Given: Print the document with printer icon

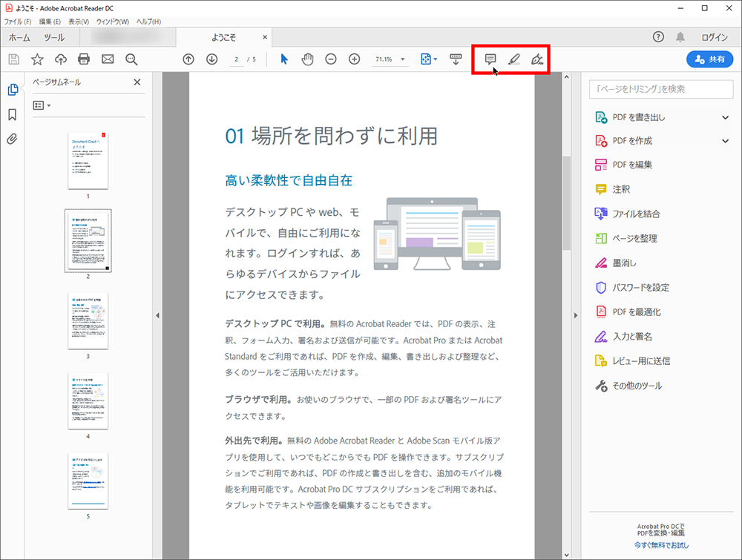Looking at the screenshot, I should (x=84, y=59).
